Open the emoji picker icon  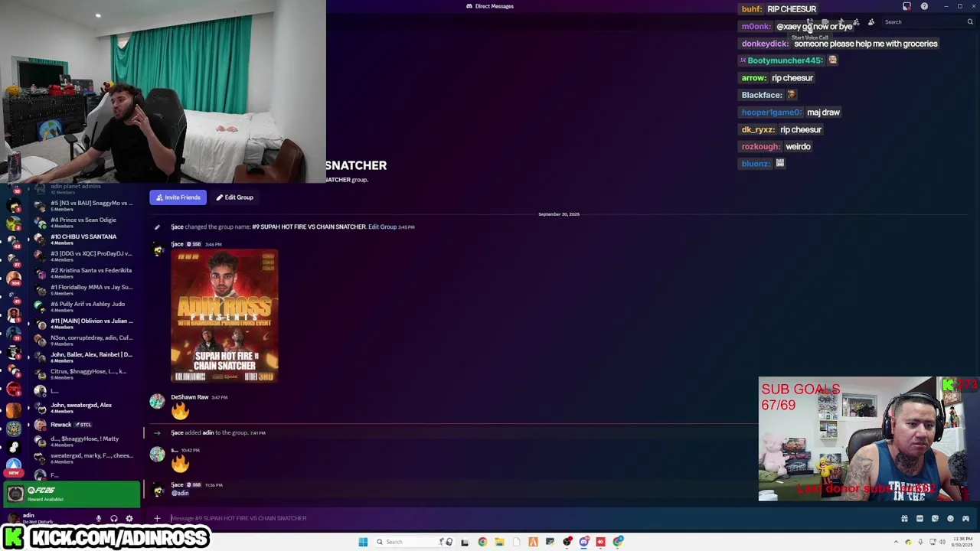point(951,519)
